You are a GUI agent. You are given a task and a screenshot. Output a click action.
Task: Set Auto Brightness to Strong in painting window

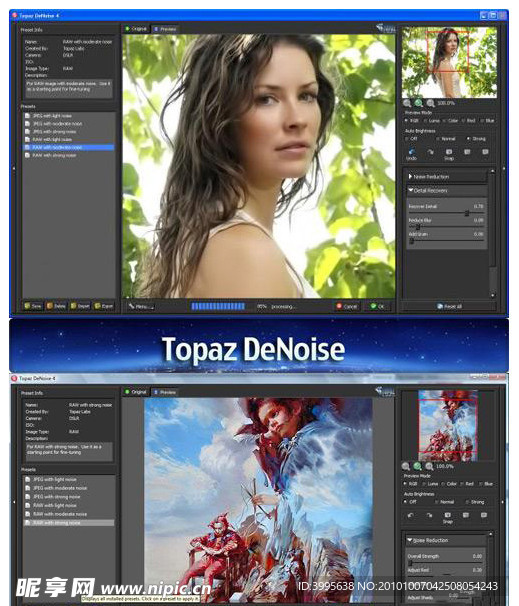475,502
